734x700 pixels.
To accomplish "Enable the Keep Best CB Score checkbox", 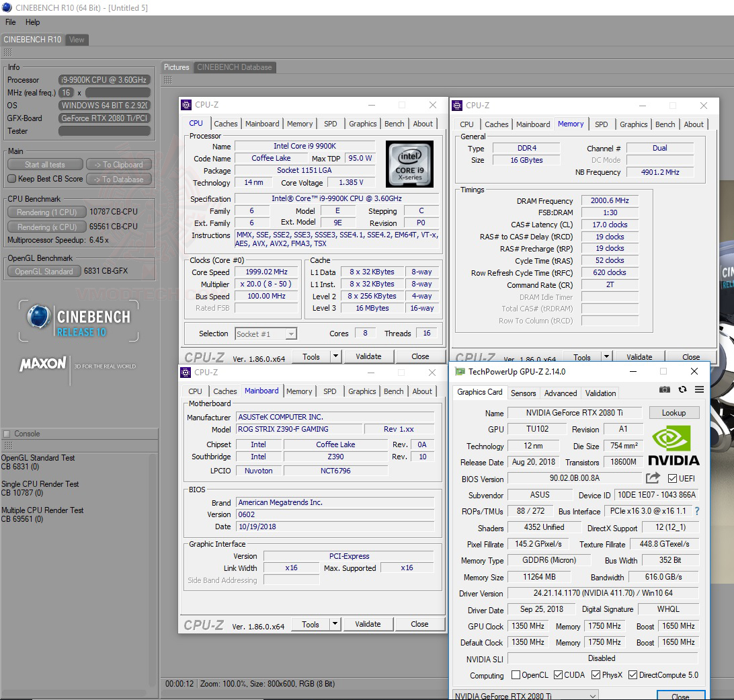I will pos(11,179).
